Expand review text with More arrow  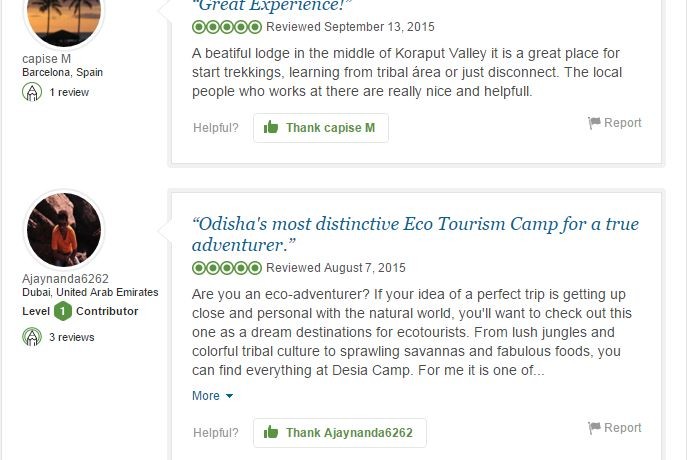point(212,396)
